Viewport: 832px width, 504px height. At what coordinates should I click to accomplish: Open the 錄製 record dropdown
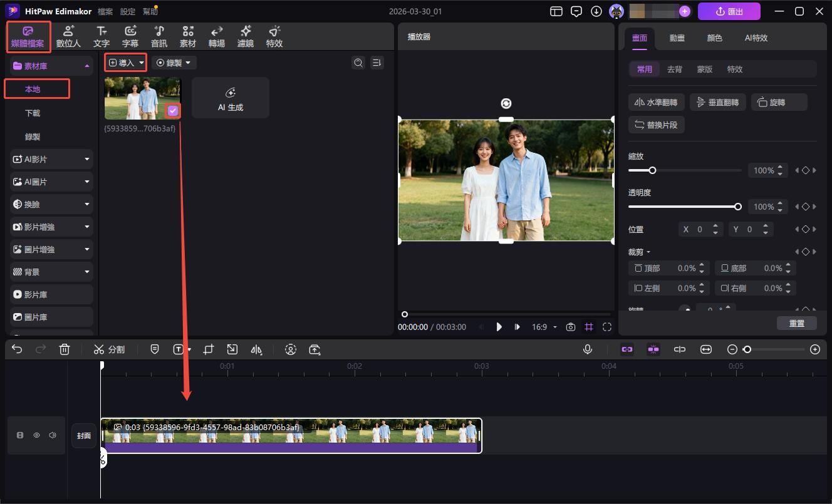pos(174,63)
